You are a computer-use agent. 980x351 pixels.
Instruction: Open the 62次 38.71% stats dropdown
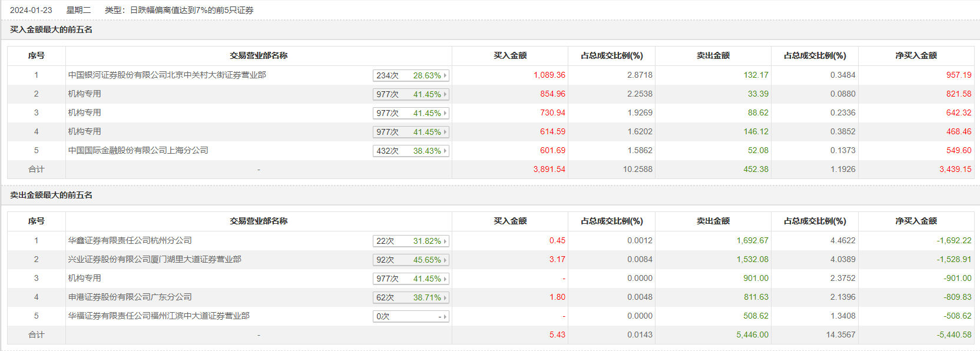pos(410,297)
